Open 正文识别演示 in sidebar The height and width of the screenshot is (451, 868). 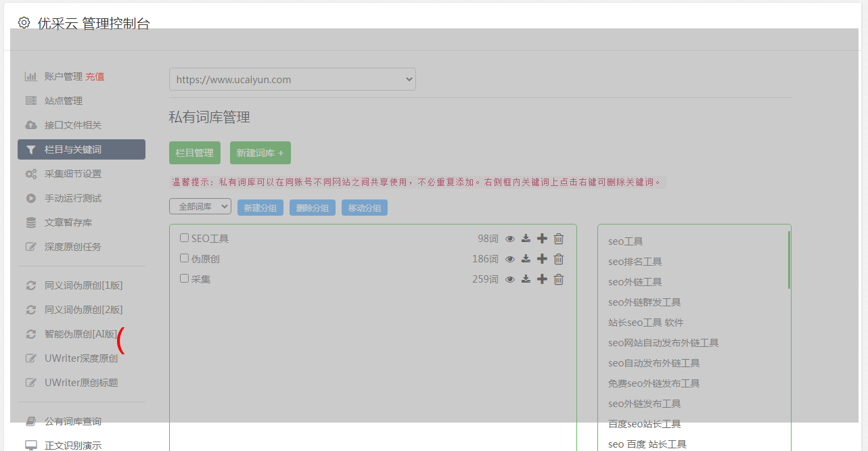pyautogui.click(x=73, y=446)
